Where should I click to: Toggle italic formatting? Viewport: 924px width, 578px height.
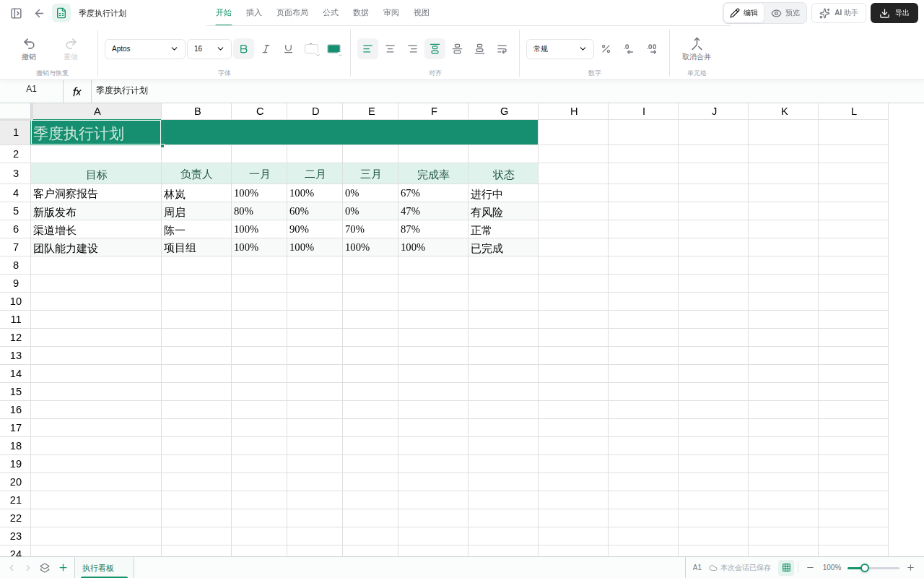[266, 49]
